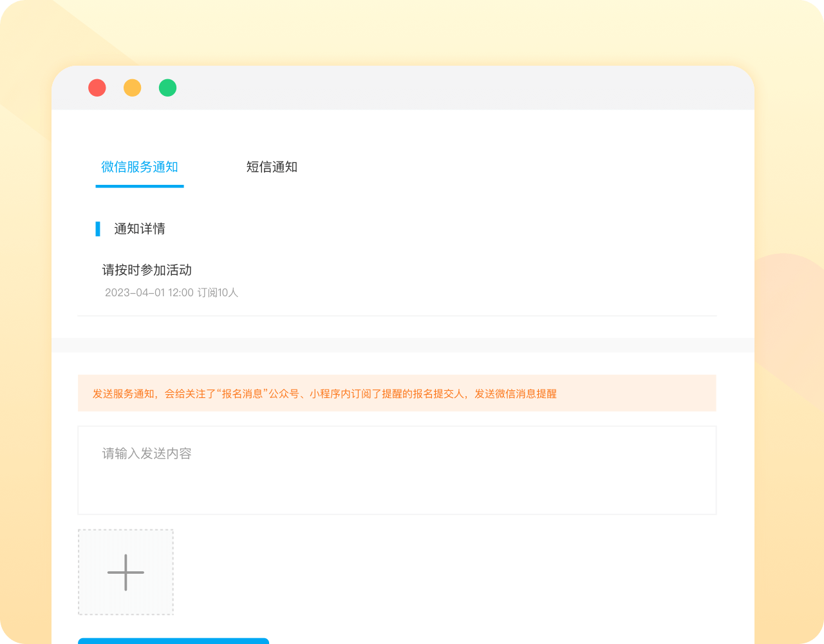Click the 通知详情 section header
Viewport: 824px width, 644px height.
point(138,229)
